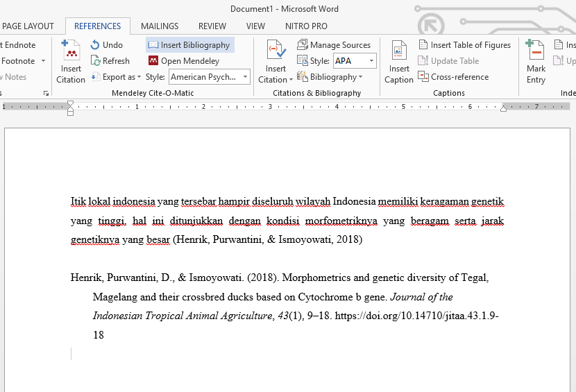Click the left indent square ruler marker

pyautogui.click(x=71, y=114)
